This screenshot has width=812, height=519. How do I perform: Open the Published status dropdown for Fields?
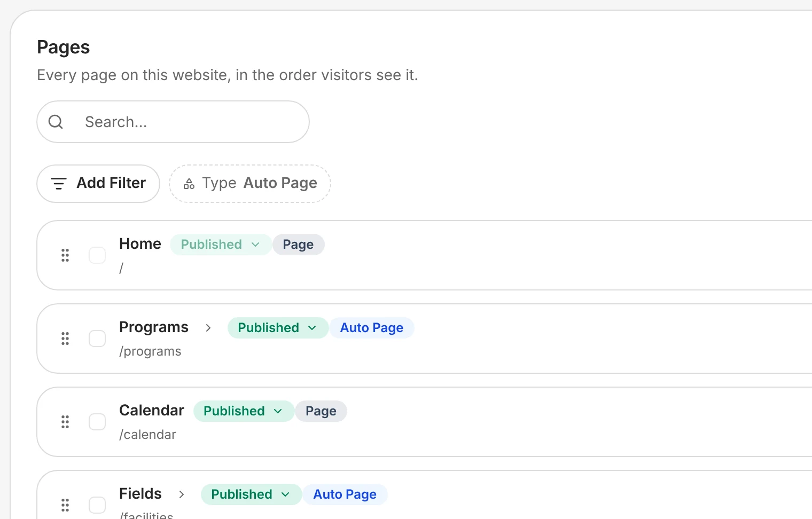(x=251, y=494)
